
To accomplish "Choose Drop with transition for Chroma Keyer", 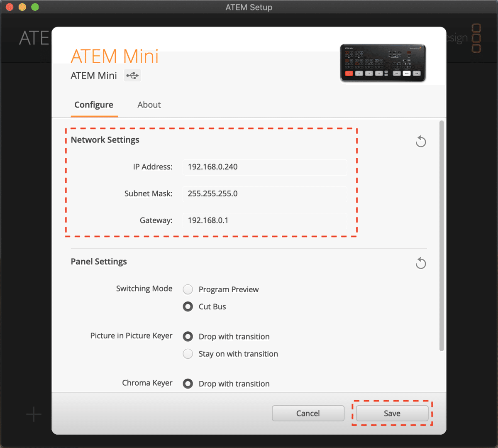I will pyautogui.click(x=188, y=384).
